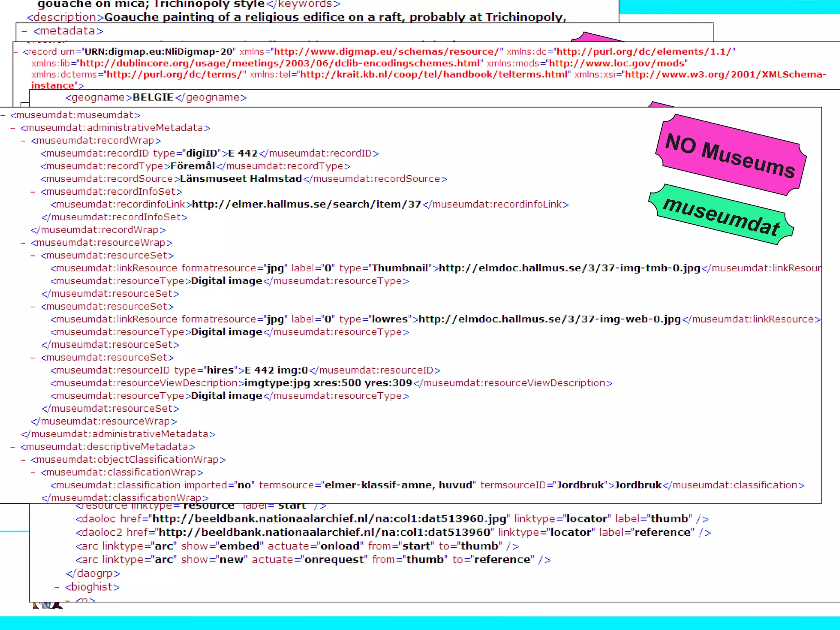Collapse the museumdat:administrativeMetadata node
Image resolution: width=840 pixels, height=630 pixels.
13,128
